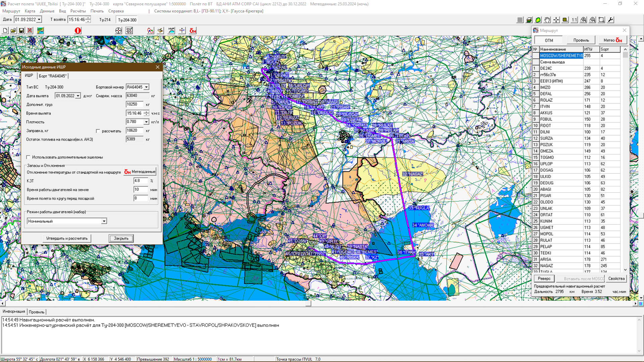Click the red stop circle icon
This screenshot has width=644, height=362.
tap(78, 31)
